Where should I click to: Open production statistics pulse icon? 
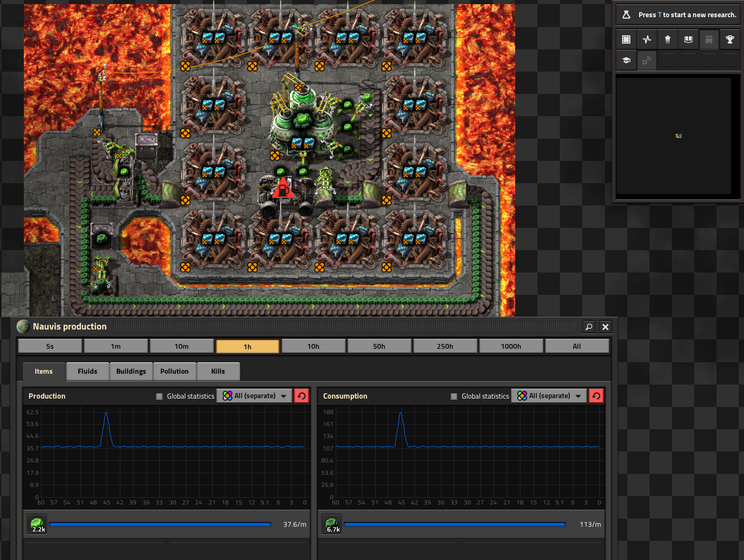tap(647, 39)
